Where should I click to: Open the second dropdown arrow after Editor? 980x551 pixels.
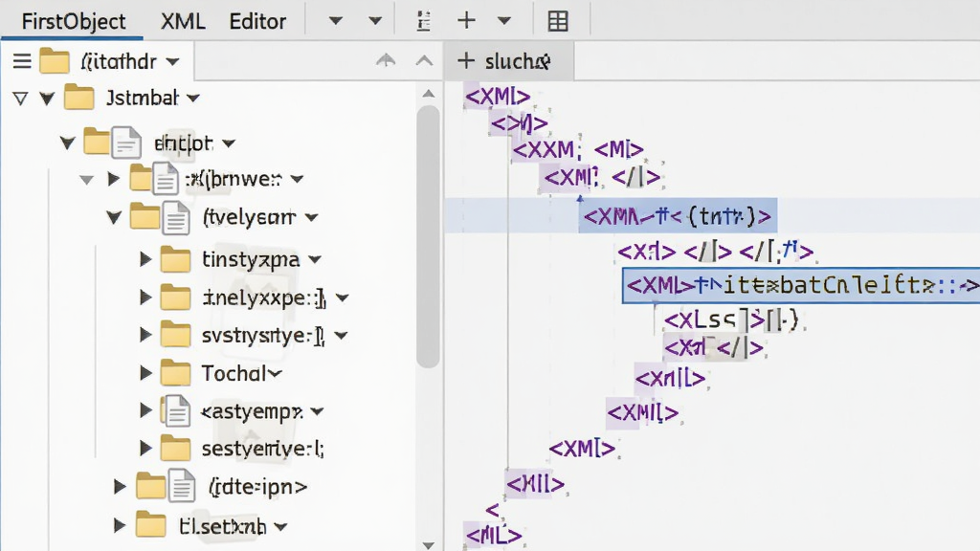click(x=375, y=21)
